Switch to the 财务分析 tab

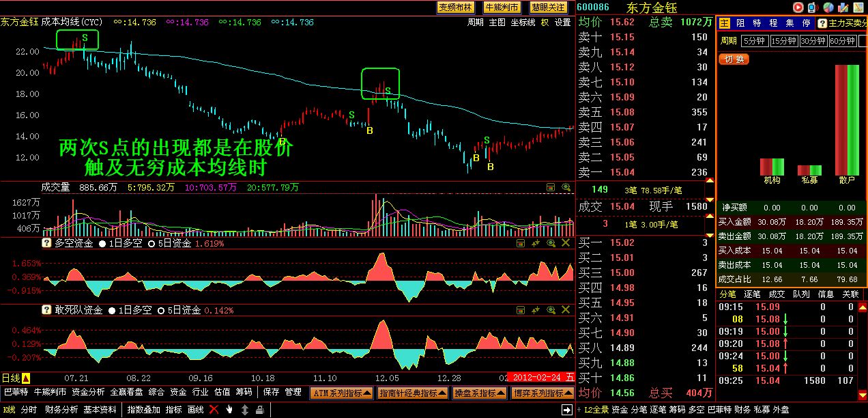61,410
